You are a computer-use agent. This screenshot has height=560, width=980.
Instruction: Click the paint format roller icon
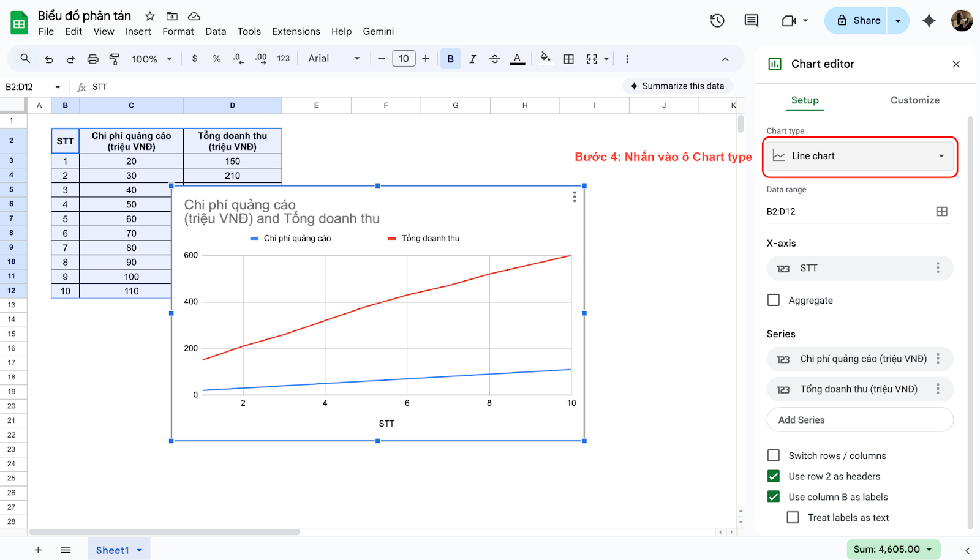115,59
